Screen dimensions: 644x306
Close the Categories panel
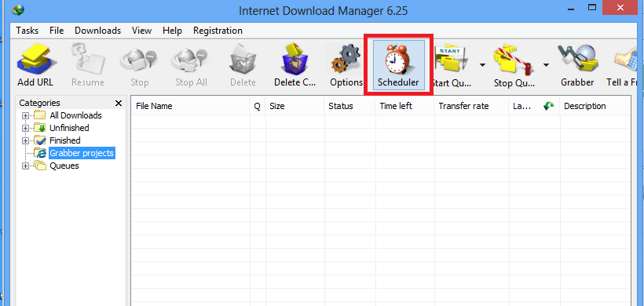[x=119, y=103]
